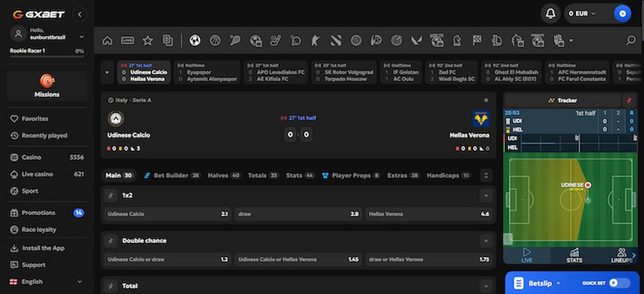Viewport: 644px width, 294px height.
Task: Switch to the Handicaps tab
Action: (449, 175)
